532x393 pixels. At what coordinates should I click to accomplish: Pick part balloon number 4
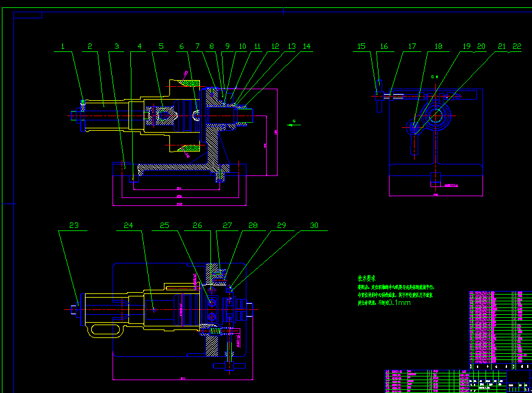pos(139,46)
